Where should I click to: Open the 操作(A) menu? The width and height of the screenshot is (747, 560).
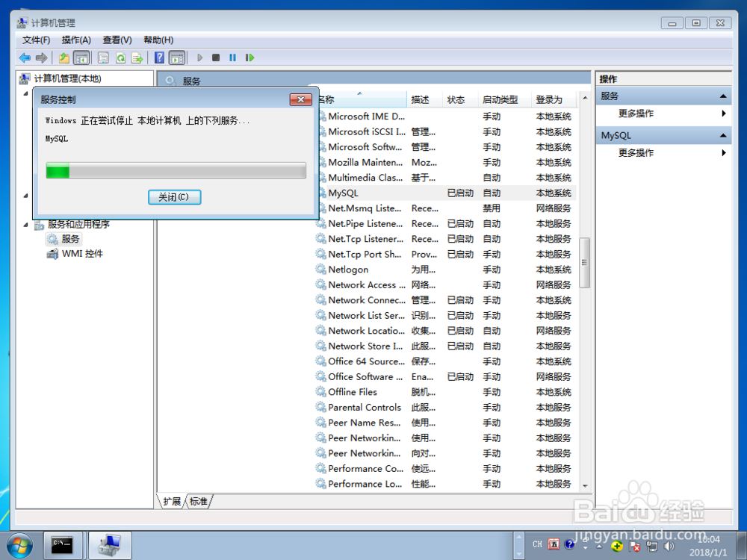(x=76, y=40)
